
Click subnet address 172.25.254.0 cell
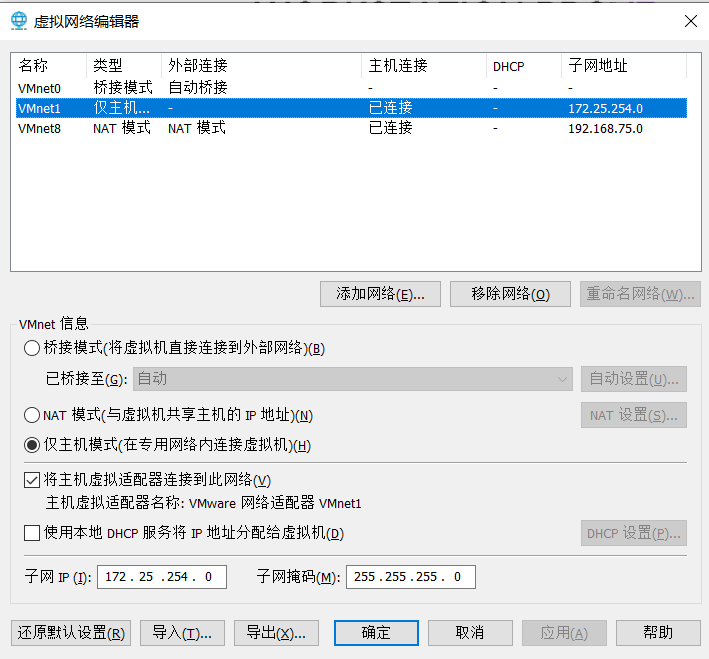tap(605, 109)
